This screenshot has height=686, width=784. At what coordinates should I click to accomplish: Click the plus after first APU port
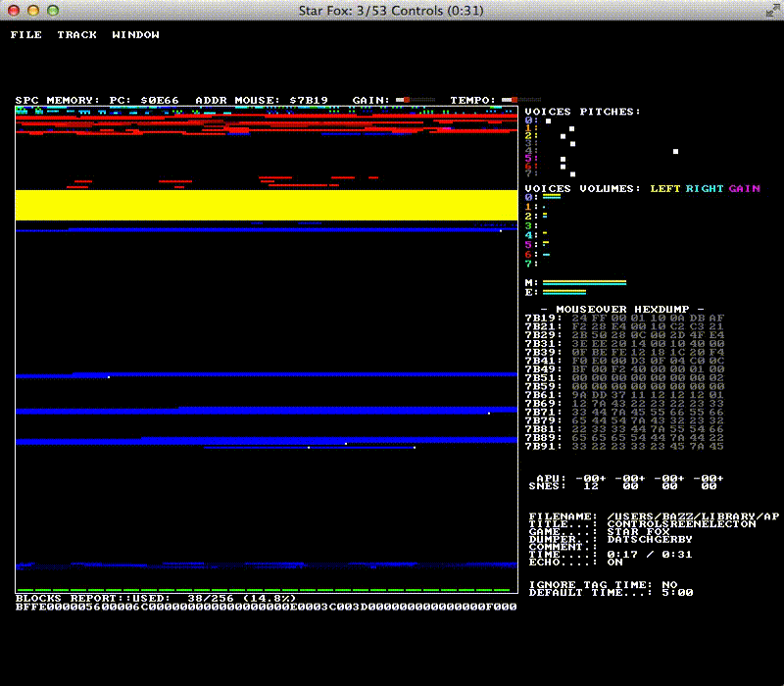[602, 478]
